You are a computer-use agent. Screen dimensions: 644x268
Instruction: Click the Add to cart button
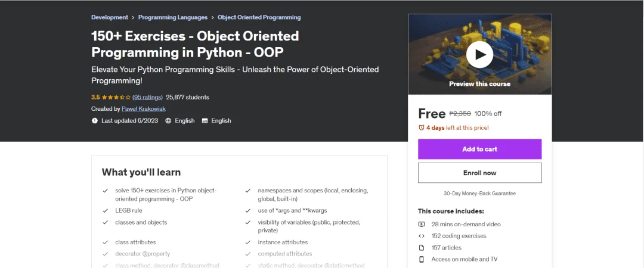479,149
